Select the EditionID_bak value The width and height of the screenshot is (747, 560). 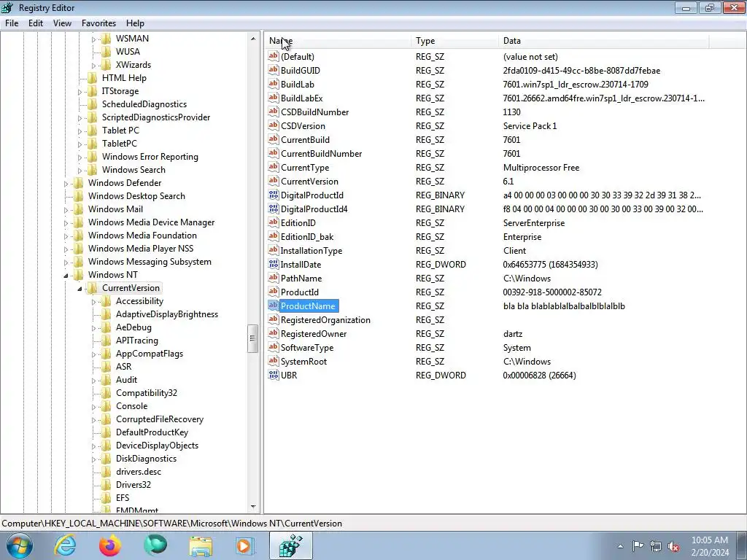[x=307, y=236]
